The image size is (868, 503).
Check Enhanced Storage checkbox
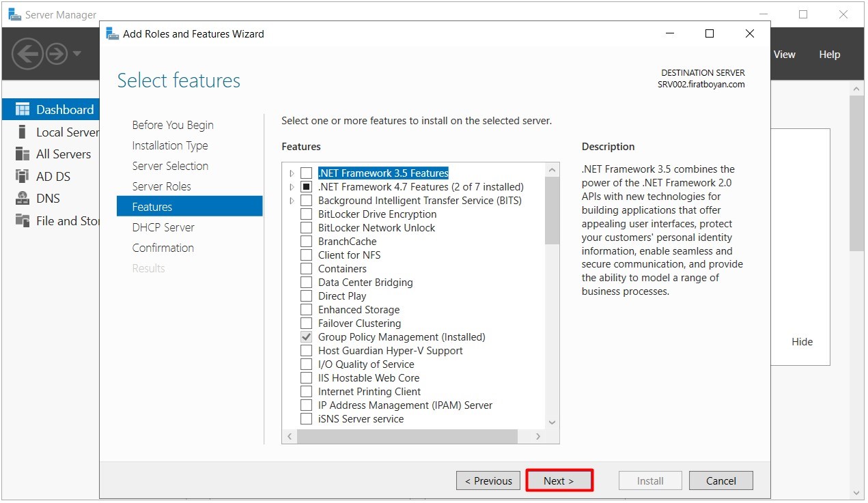click(x=306, y=310)
